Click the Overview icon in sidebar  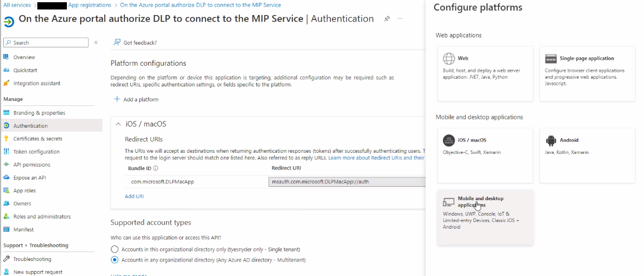click(x=6, y=57)
